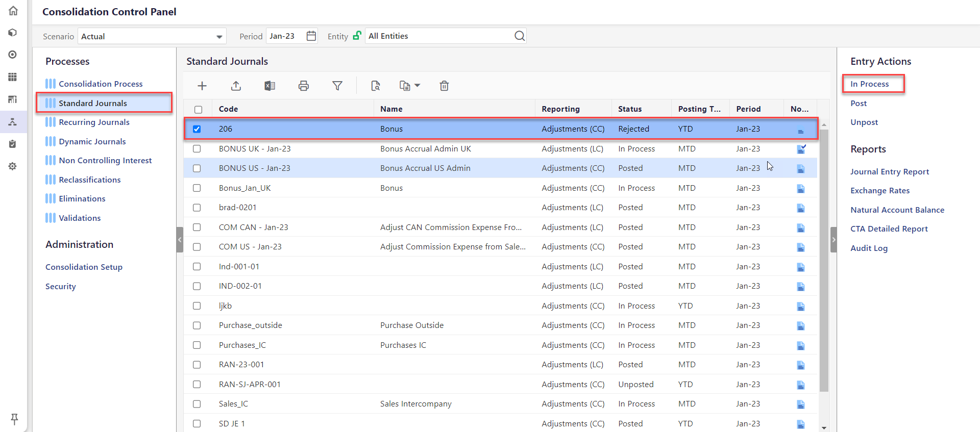Open notes icon for COM CAN - Jan-23
The height and width of the screenshot is (432, 980).
pyautogui.click(x=801, y=228)
